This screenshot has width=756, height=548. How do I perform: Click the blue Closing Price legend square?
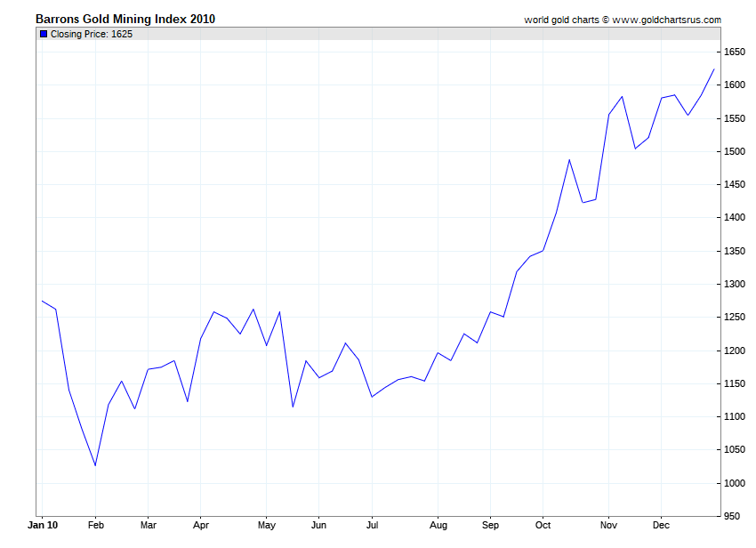(x=44, y=34)
